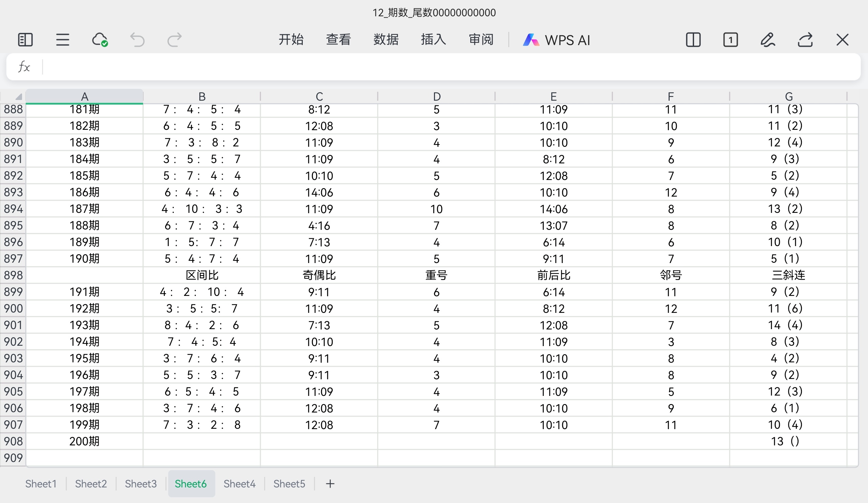Image resolution: width=868 pixels, height=503 pixels.
Task: Open the 插入 menu tab
Action: [x=433, y=40]
